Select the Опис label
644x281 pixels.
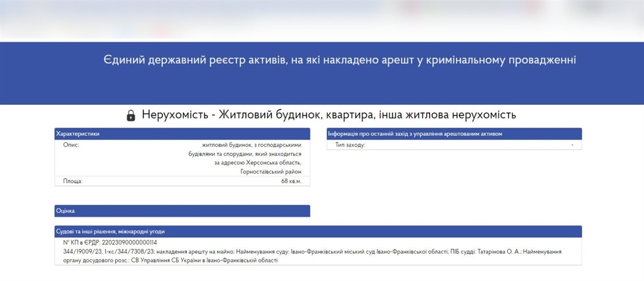(71, 145)
